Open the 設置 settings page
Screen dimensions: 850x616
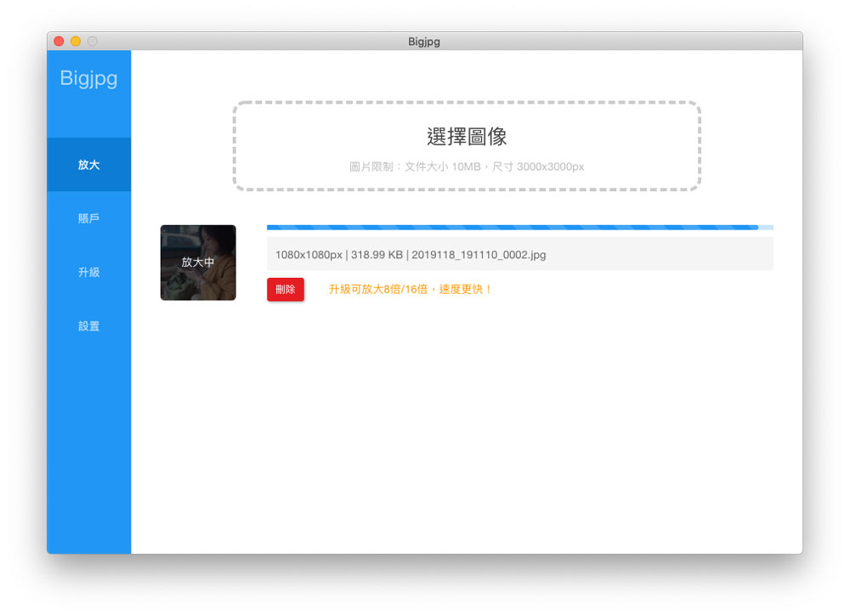pyautogui.click(x=88, y=326)
